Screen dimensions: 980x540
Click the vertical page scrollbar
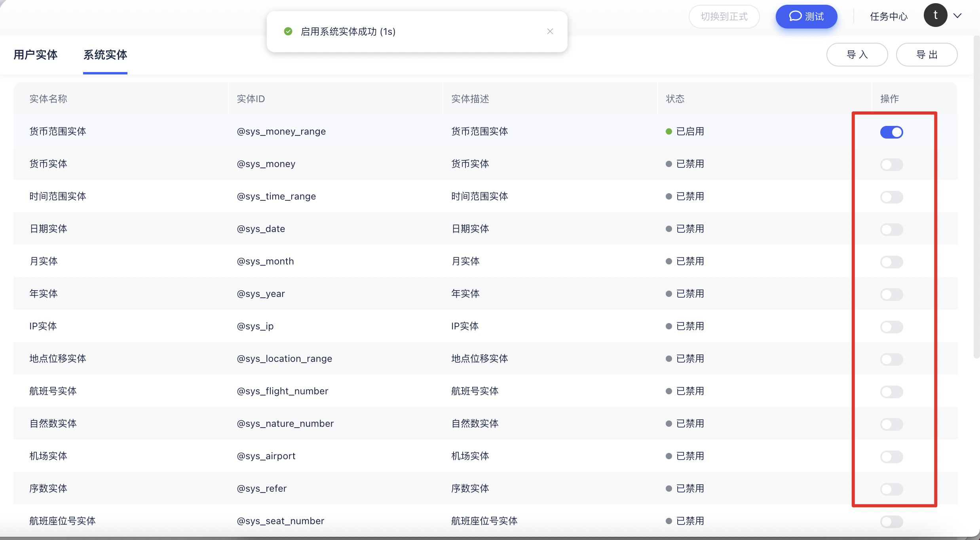(976, 198)
